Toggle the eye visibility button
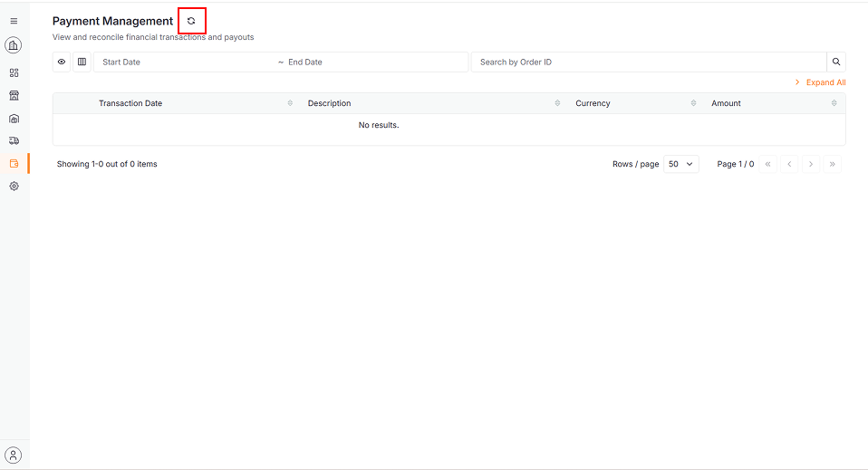 click(x=62, y=62)
